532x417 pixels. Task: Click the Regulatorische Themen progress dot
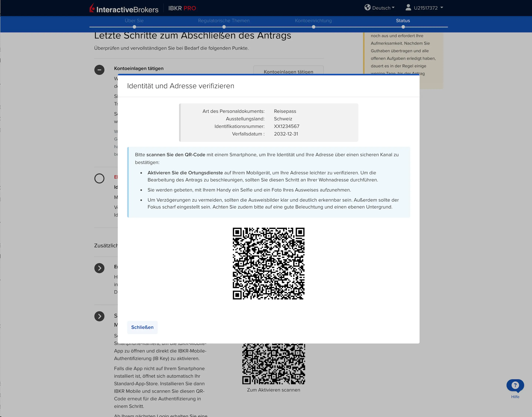click(x=224, y=27)
